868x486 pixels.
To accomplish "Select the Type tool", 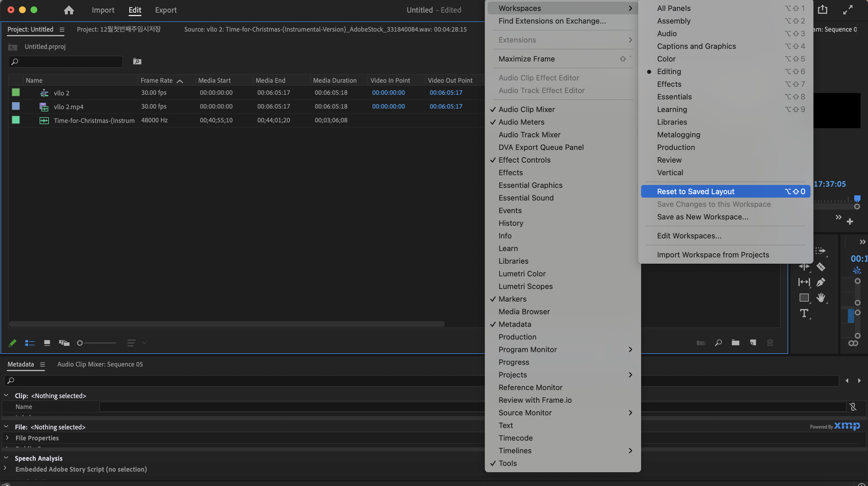I will pyautogui.click(x=804, y=313).
